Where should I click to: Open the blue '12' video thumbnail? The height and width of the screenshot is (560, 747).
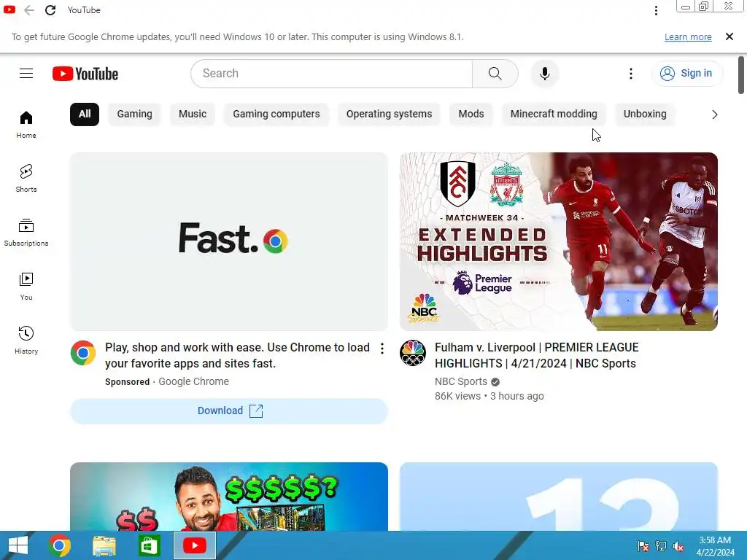558,496
